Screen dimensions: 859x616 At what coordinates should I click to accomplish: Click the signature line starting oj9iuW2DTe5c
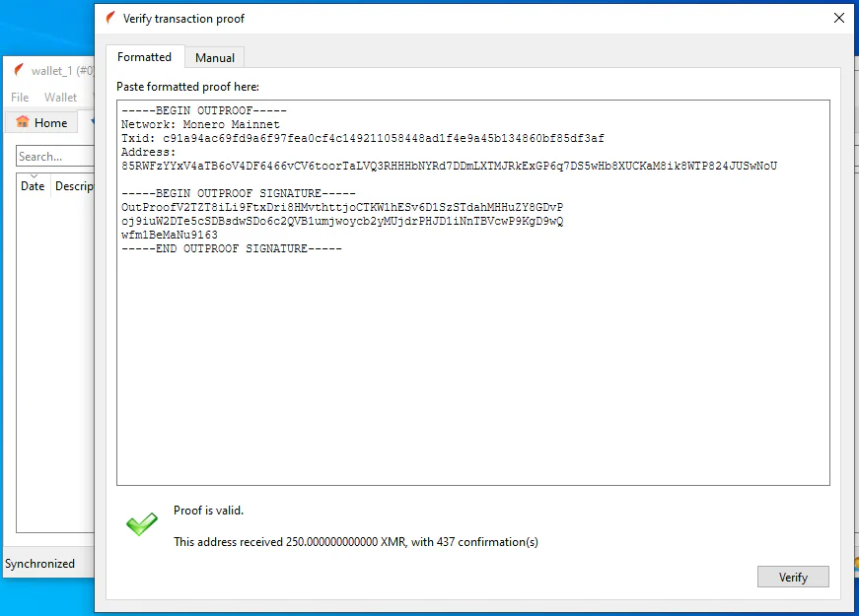[x=342, y=221]
